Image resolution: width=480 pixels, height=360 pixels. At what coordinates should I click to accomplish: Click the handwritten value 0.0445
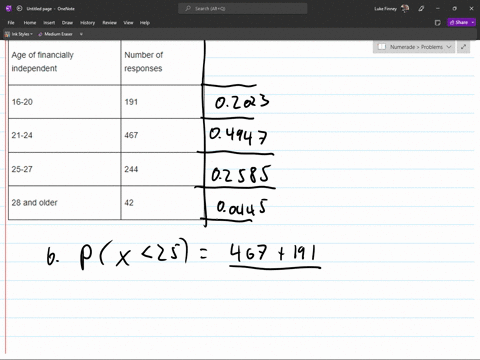coord(242,207)
